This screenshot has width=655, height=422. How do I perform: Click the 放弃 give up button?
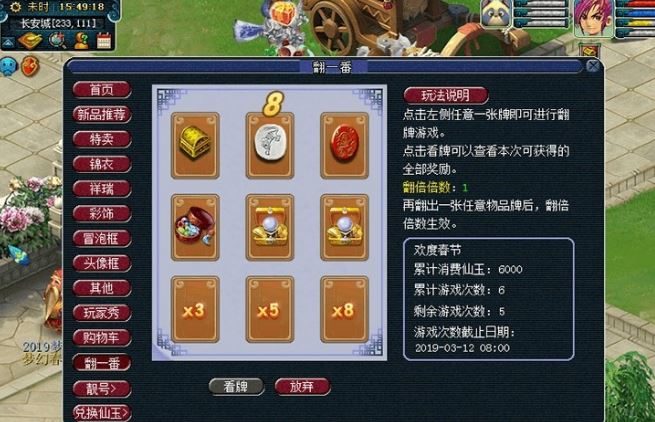click(x=302, y=386)
